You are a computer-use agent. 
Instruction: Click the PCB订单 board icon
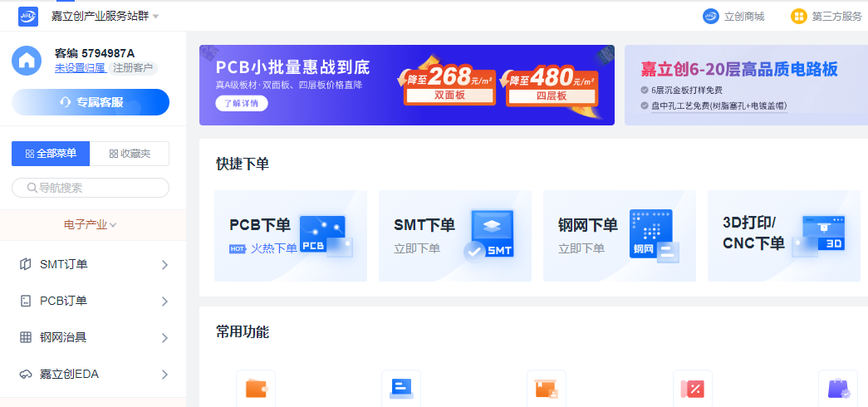tap(26, 302)
